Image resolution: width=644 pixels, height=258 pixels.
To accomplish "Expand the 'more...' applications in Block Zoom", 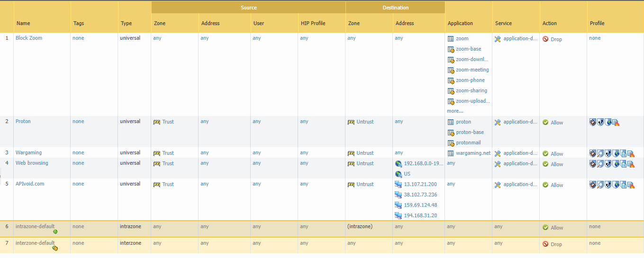I will [455, 111].
